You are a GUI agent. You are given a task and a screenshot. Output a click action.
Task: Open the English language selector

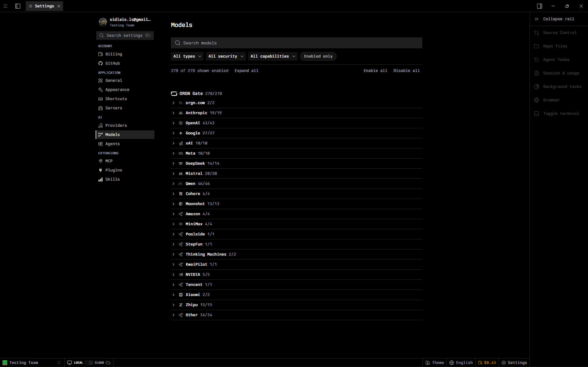[x=461, y=363]
